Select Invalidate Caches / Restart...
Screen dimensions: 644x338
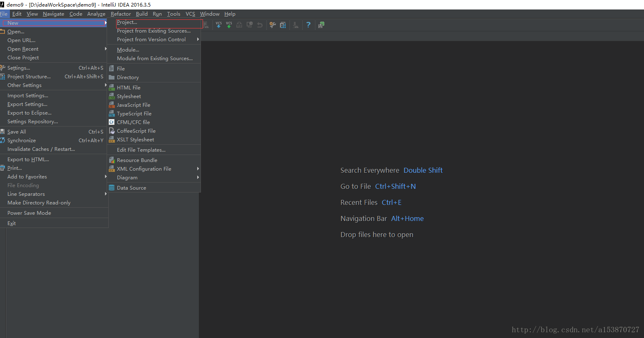tap(54, 149)
